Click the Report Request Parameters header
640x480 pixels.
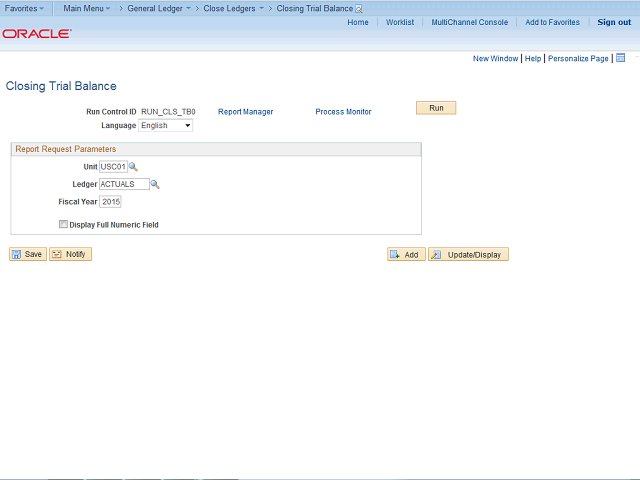216,149
